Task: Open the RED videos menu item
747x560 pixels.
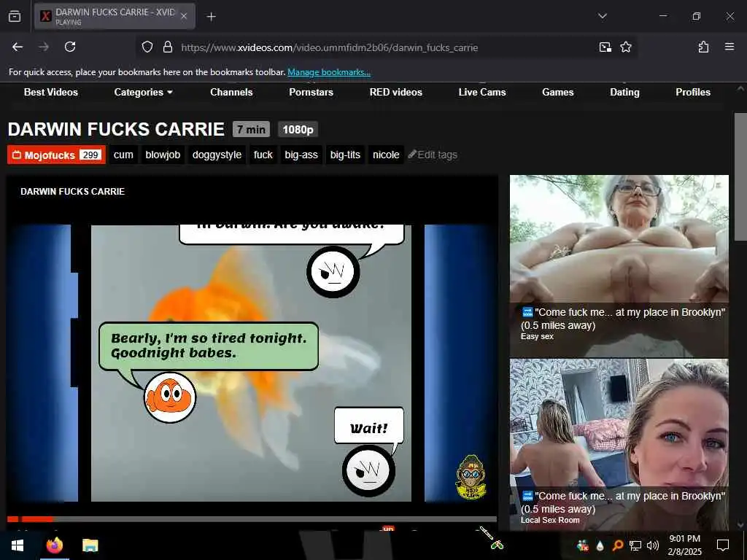Action: tap(396, 93)
